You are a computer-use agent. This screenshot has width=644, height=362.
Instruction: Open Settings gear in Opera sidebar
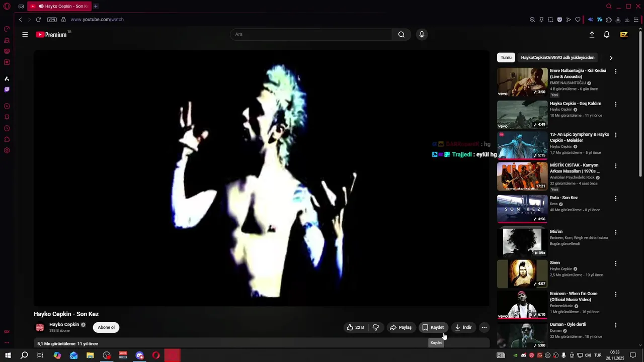(x=7, y=150)
